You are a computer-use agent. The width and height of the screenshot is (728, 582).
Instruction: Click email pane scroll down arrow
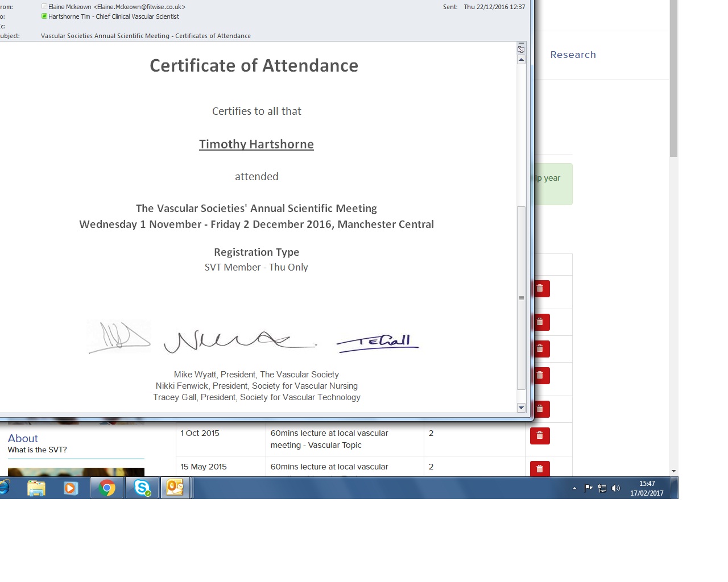(521, 408)
